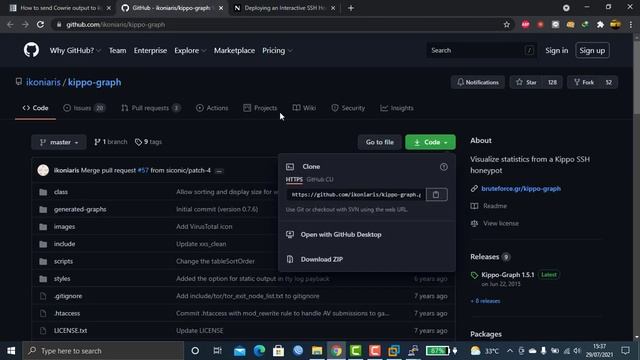The image size is (640, 360).
Task: Click the images folder icon
Action: 43,227
